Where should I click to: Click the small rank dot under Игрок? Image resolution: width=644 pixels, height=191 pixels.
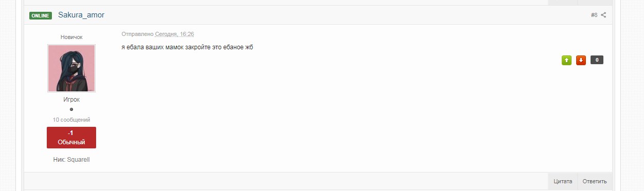(x=71, y=109)
